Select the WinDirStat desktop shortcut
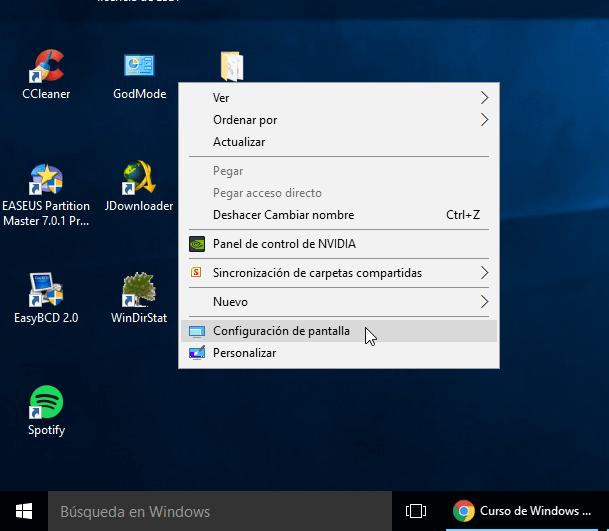Image resolution: width=609 pixels, height=531 pixels. tap(139, 298)
